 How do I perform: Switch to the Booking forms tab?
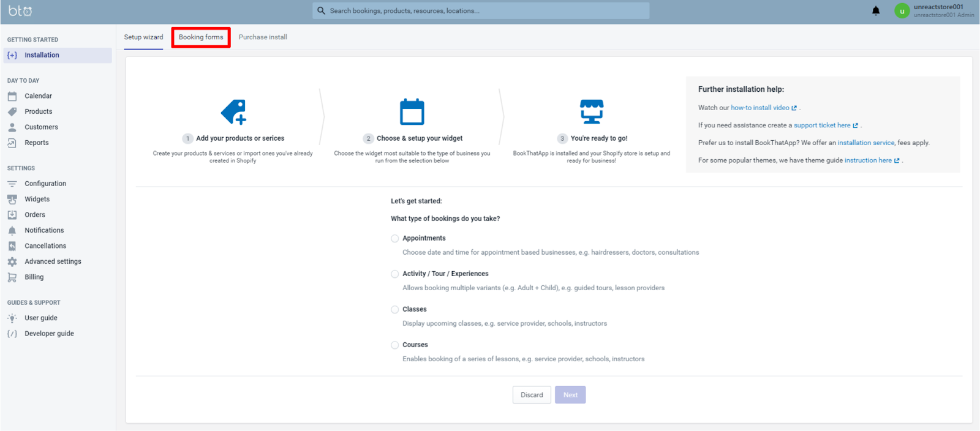pos(201,37)
